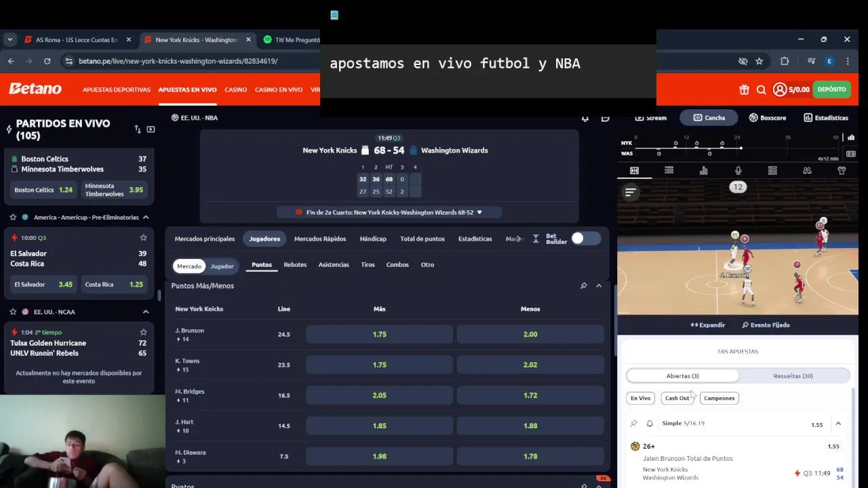Open the browser tab search dropdown

(x=9, y=39)
